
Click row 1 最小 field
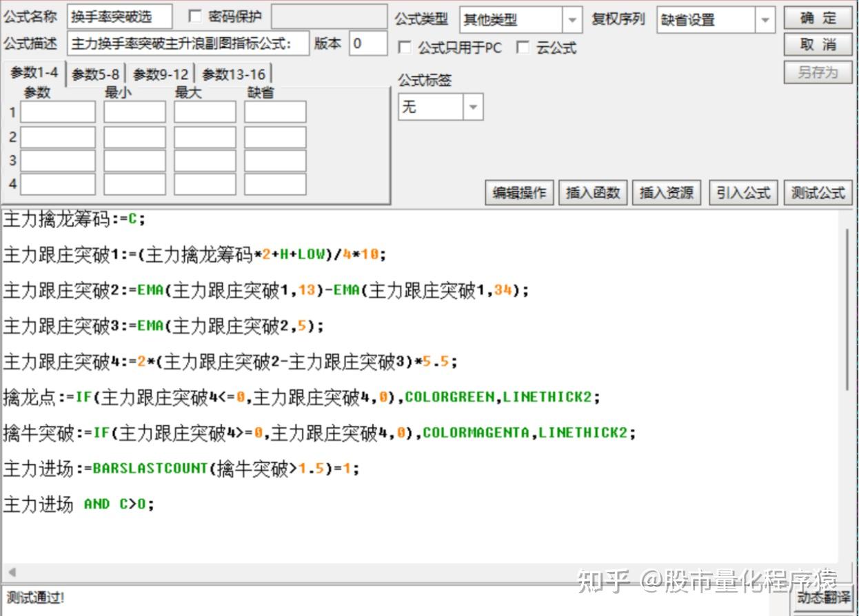(135, 112)
